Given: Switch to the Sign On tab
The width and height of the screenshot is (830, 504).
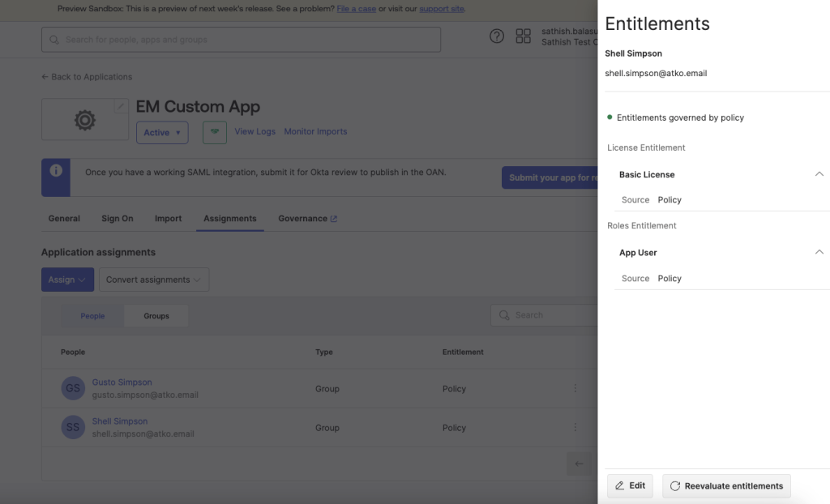Looking at the screenshot, I should pyautogui.click(x=118, y=218).
